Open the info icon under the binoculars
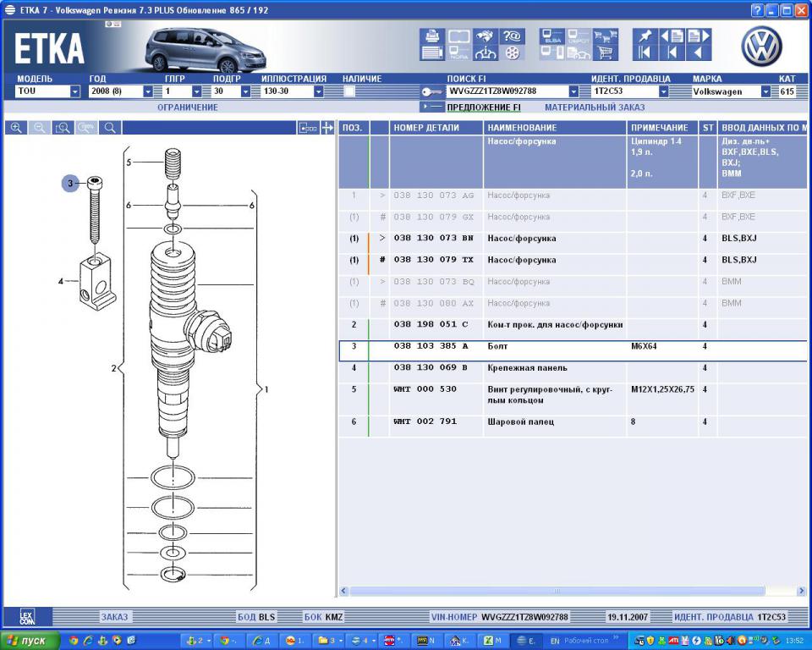Viewport: 812px width, 650px height. pyautogui.click(x=486, y=52)
